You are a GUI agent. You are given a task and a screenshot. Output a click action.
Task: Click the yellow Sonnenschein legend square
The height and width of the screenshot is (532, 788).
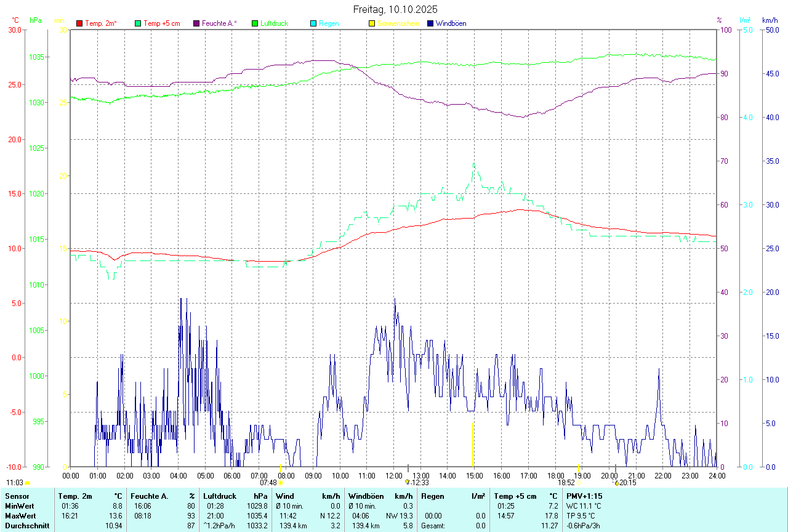(372, 23)
